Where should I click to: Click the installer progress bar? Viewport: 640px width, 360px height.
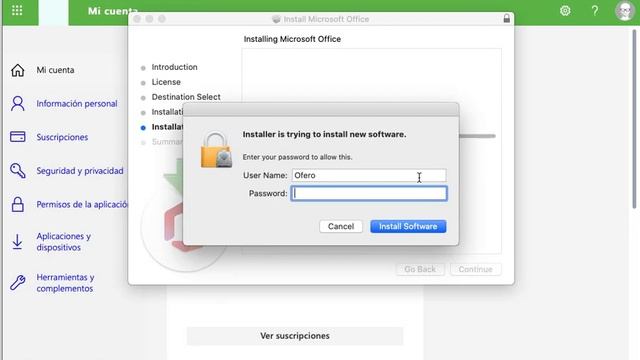(477, 136)
